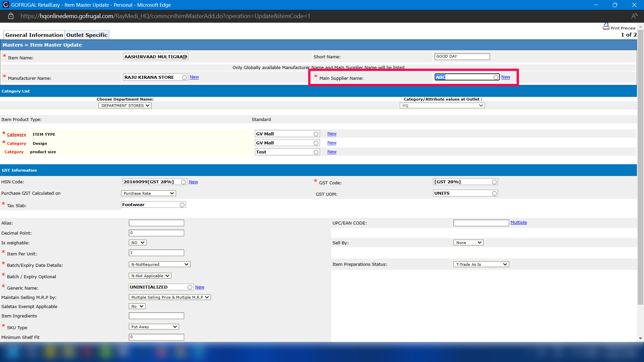Click the Print Preview printer icon
Screen dimensions: 644x362
606,26
